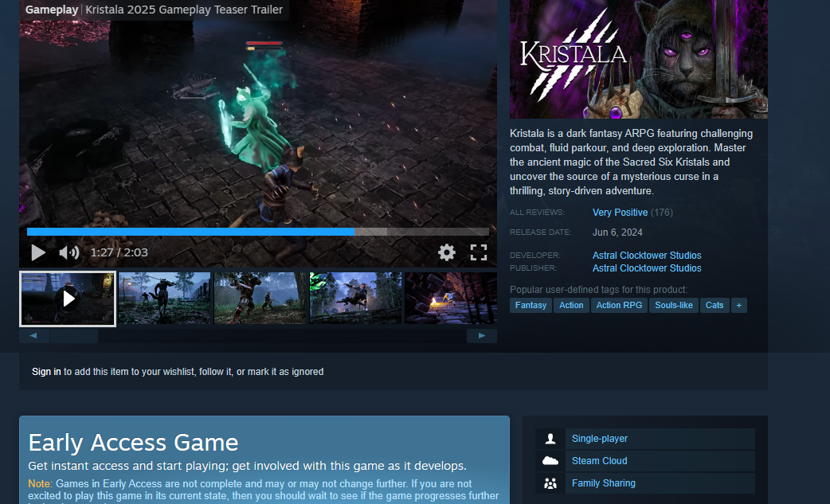Screen dimensions: 830x504
Task: Open the Family Sharing feature link
Action: click(604, 483)
